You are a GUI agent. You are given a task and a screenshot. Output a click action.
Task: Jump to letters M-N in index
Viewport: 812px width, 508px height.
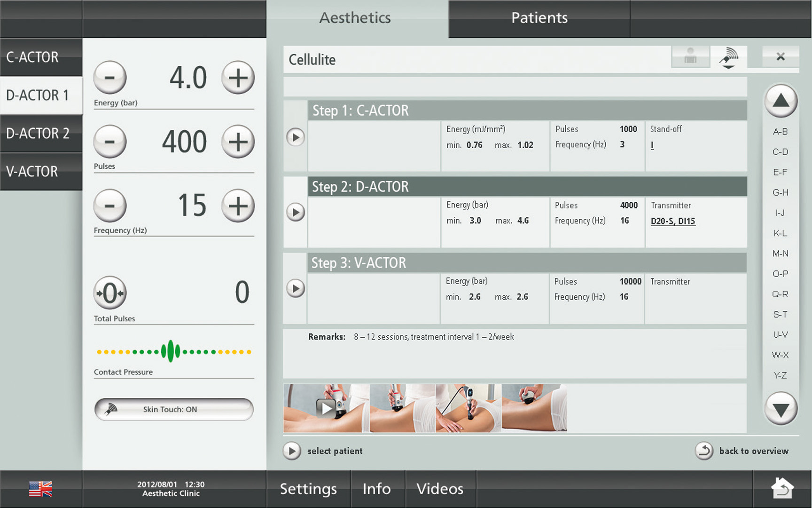(780, 254)
